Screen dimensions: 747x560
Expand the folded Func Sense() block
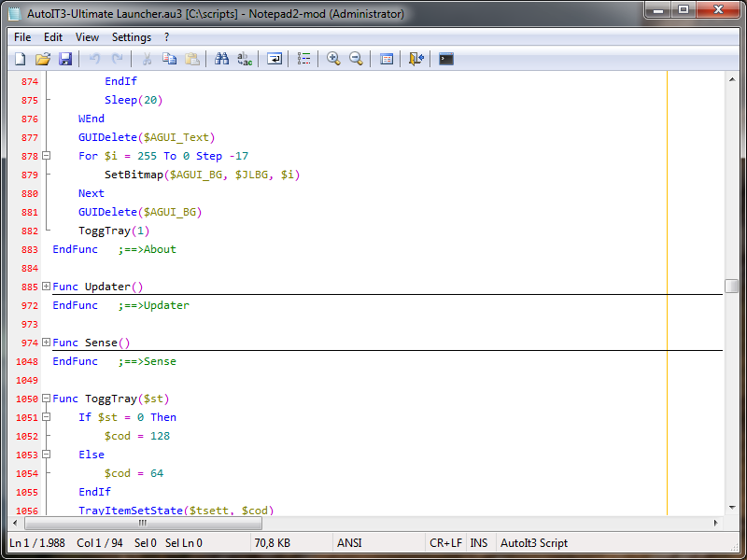click(x=46, y=343)
